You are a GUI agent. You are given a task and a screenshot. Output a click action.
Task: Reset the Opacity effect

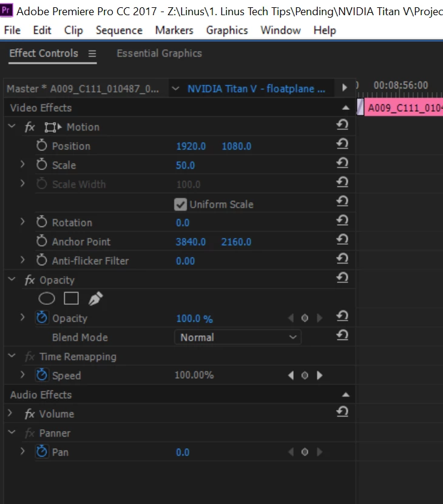point(342,278)
